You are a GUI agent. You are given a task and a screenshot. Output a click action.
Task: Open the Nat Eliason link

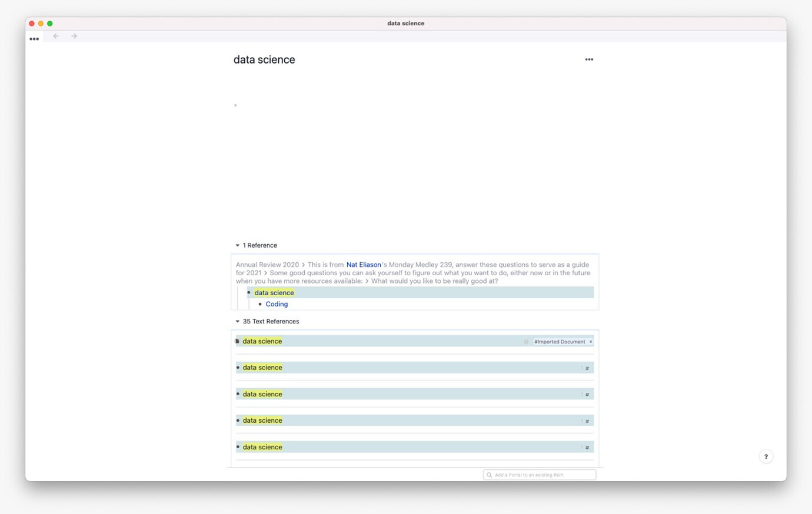tap(363, 264)
